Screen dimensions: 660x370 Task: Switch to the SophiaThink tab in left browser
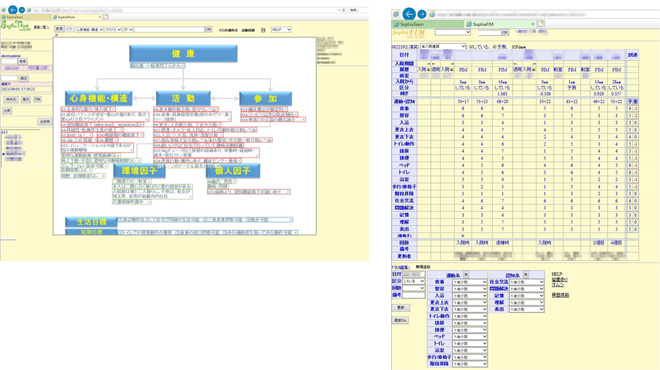[x=77, y=17]
